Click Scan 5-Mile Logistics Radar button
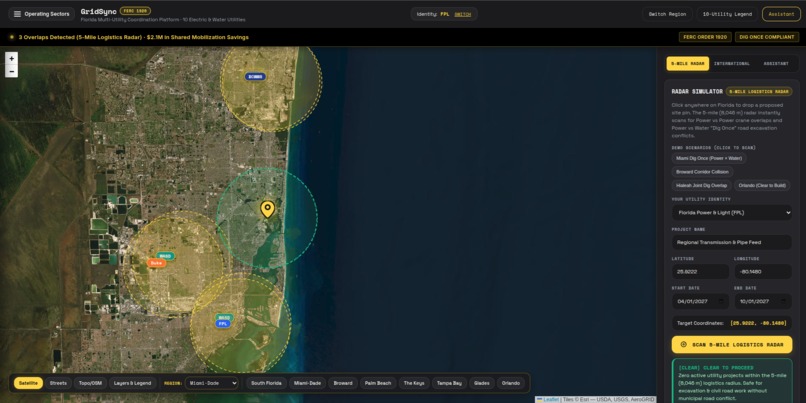Image resolution: width=806 pixels, height=403 pixels. [731, 344]
